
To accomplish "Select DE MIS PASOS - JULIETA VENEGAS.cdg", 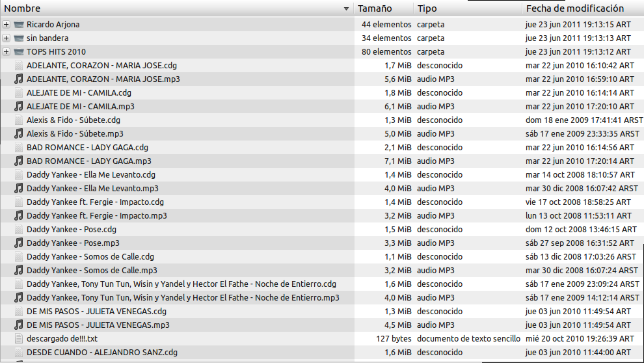I will 96,311.
